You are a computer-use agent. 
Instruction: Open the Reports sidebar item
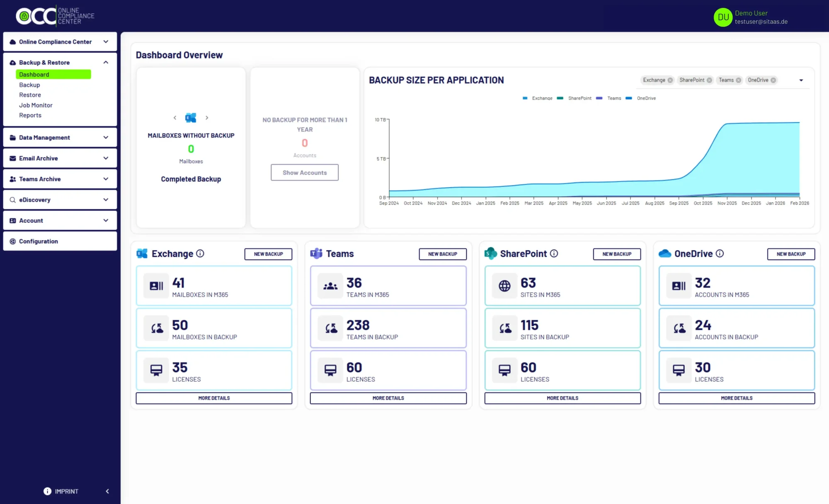(x=30, y=115)
